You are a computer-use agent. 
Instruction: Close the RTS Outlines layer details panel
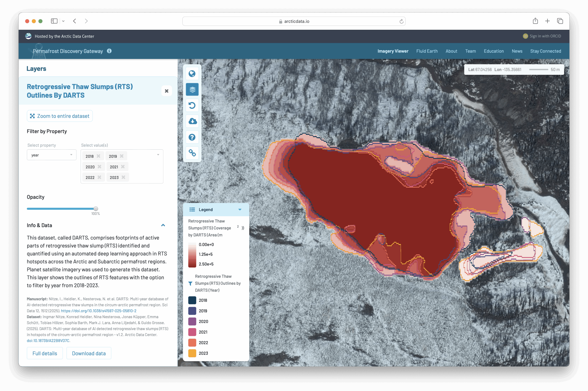coord(167,91)
